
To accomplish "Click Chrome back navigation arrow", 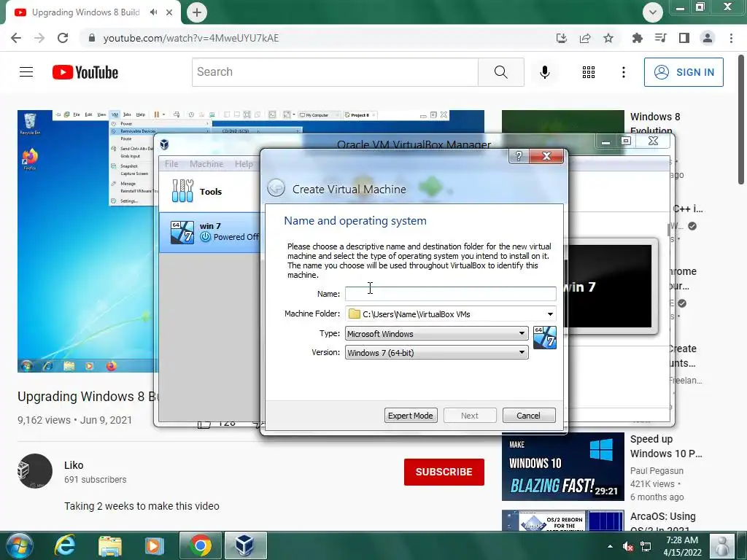I will click(16, 38).
